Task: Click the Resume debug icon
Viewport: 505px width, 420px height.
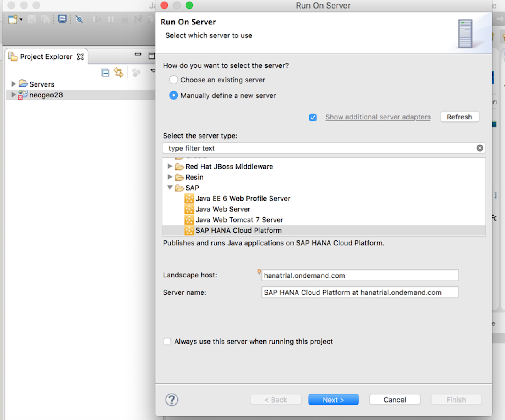Action: (x=97, y=19)
